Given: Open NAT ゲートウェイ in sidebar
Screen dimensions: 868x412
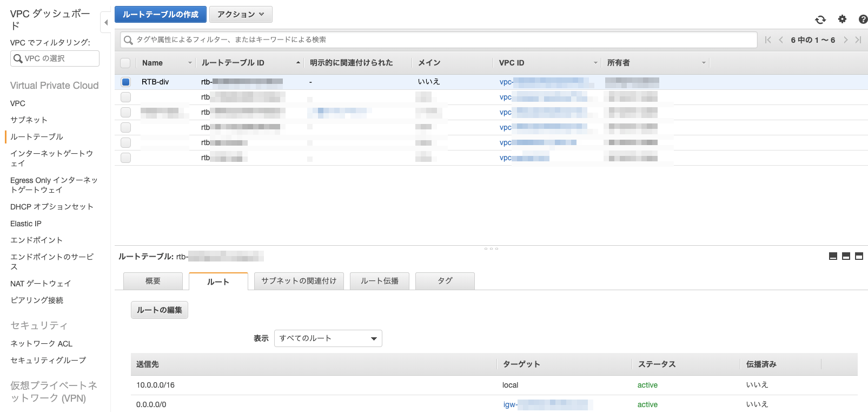Looking at the screenshot, I should (41, 284).
